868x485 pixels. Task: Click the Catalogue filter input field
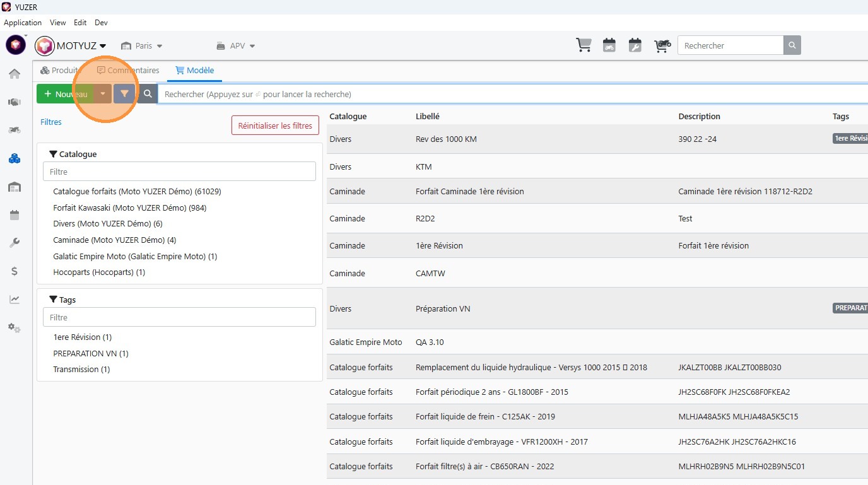179,172
